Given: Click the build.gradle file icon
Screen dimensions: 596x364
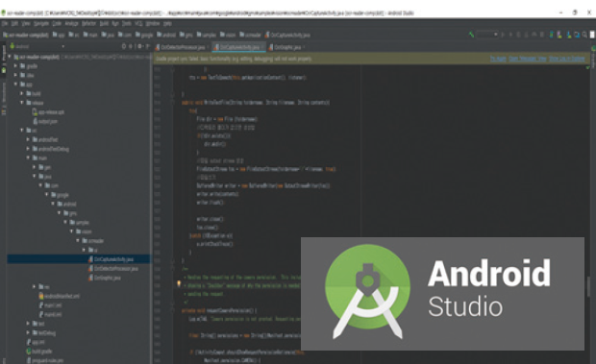Looking at the screenshot, I should coord(29,352).
